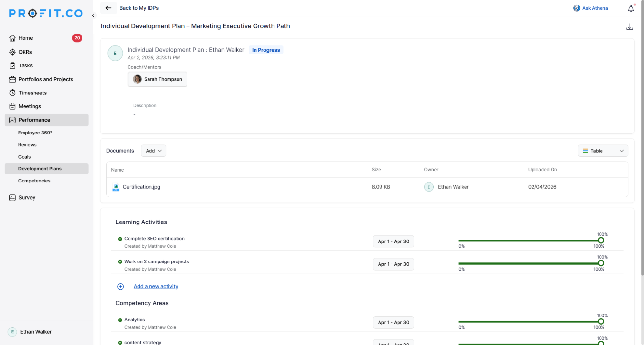
Task: Click the plus circle add activity icon
Action: 120,286
